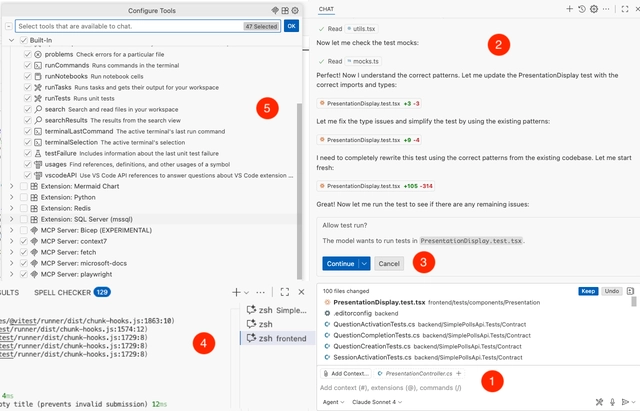The image size is (640, 411).
Task: Open the PresentationDisplay.test.tsx +3 -3 edit chip
Action: click(369, 104)
